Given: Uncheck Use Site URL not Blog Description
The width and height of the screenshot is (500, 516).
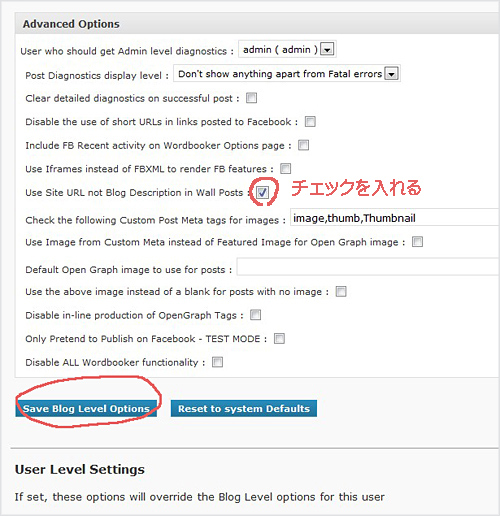Looking at the screenshot, I should coord(262,192).
